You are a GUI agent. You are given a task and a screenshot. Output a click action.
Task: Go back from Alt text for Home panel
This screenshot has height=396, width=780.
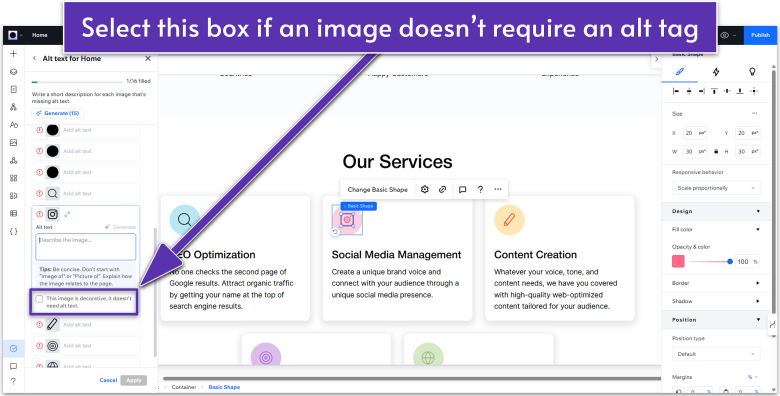pos(34,59)
